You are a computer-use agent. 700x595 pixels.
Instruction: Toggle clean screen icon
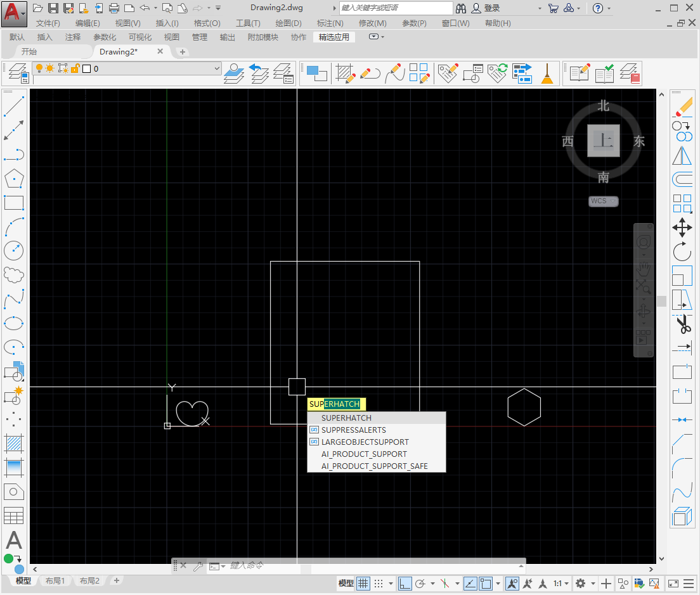click(673, 584)
